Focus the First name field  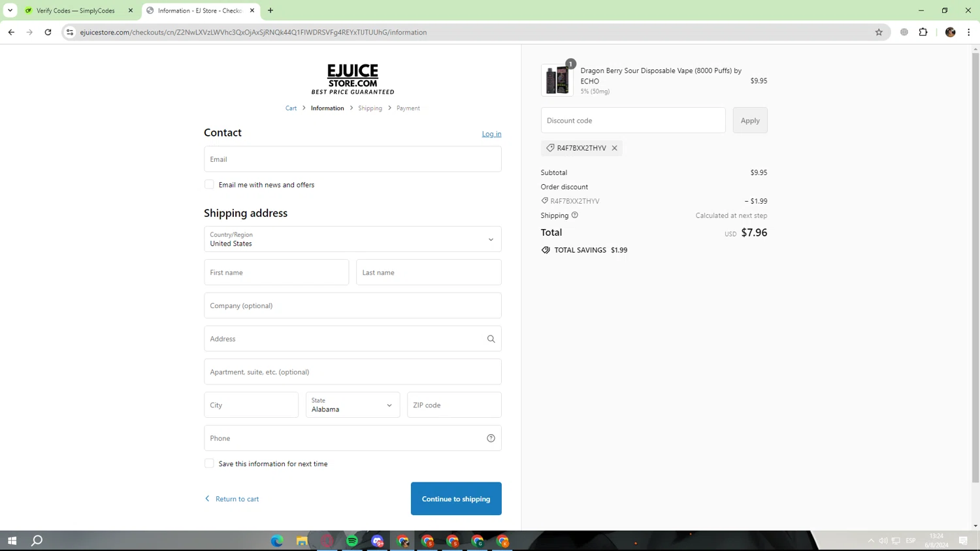[276, 272]
